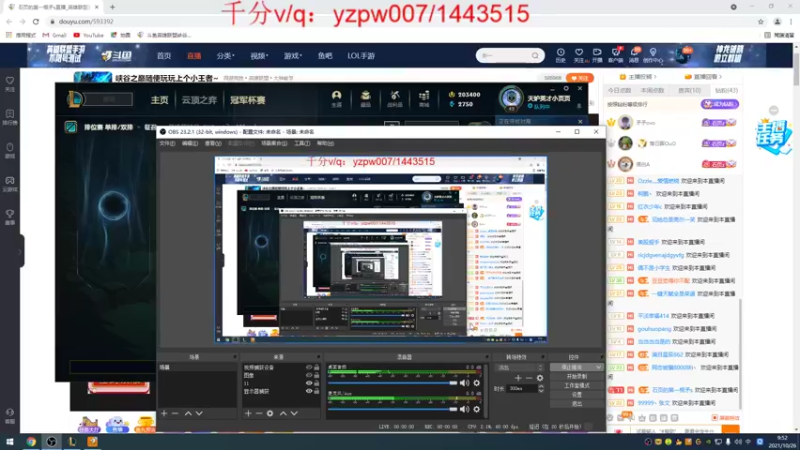Viewport: 800px width, 450px height.
Task: Toggle visibility of the display capture source
Action: (x=309, y=391)
